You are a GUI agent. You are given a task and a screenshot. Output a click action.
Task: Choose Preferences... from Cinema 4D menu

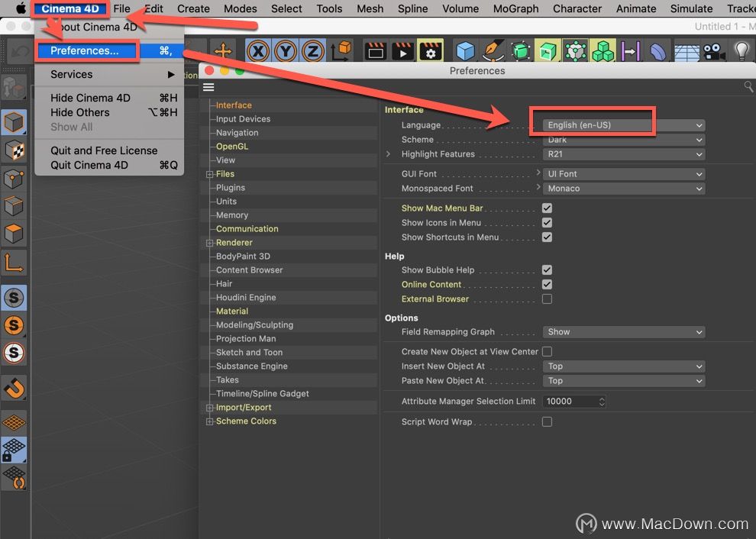point(110,50)
